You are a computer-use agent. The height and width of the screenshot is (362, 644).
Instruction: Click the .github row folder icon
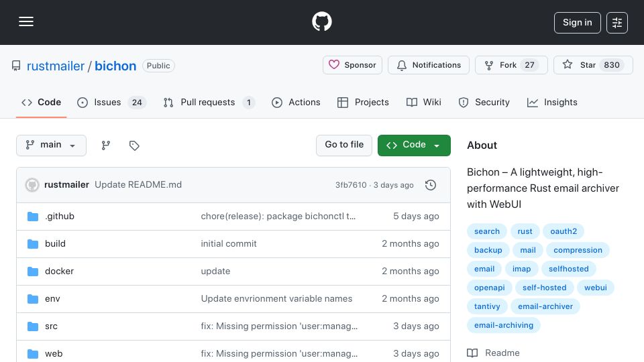click(x=33, y=217)
